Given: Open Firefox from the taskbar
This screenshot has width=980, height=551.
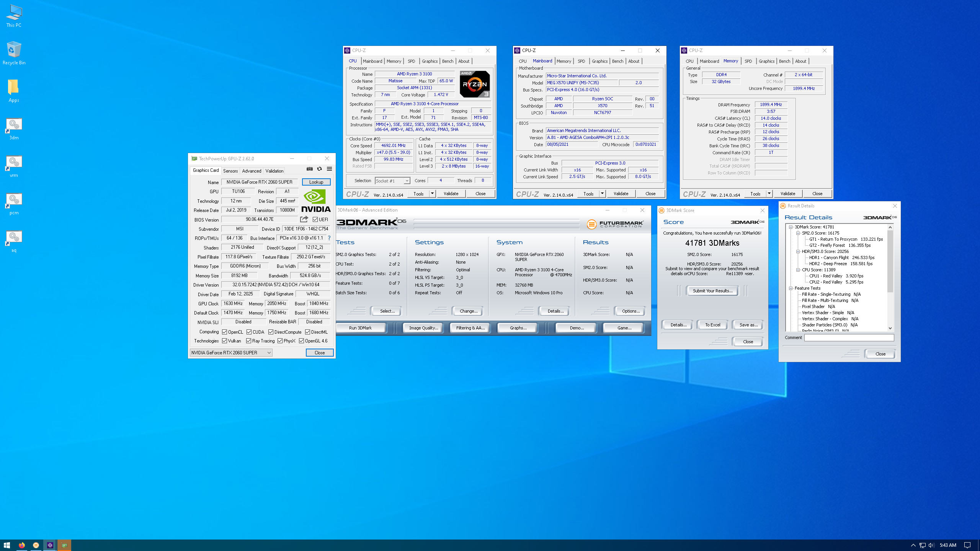Looking at the screenshot, I should pyautogui.click(x=21, y=545).
